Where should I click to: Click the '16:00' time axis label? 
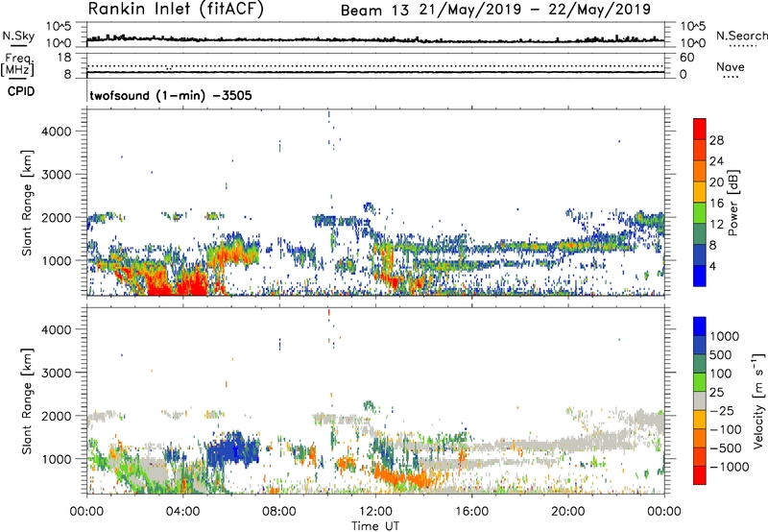472,512
